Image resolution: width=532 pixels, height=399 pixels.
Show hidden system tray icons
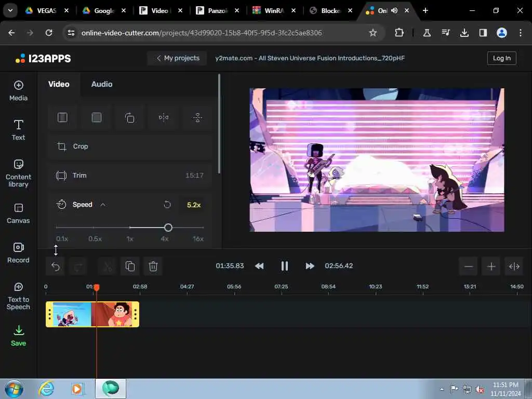442,389
